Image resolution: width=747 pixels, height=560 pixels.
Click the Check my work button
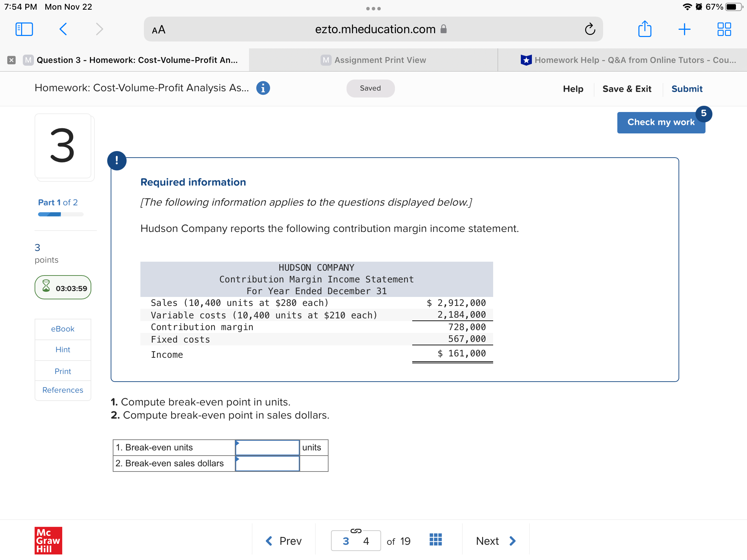pos(661,122)
